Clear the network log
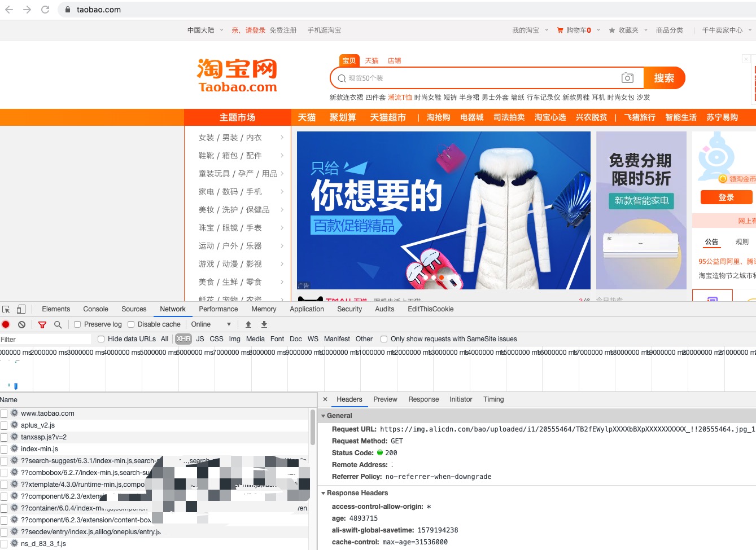The height and width of the screenshot is (550, 756). (21, 324)
